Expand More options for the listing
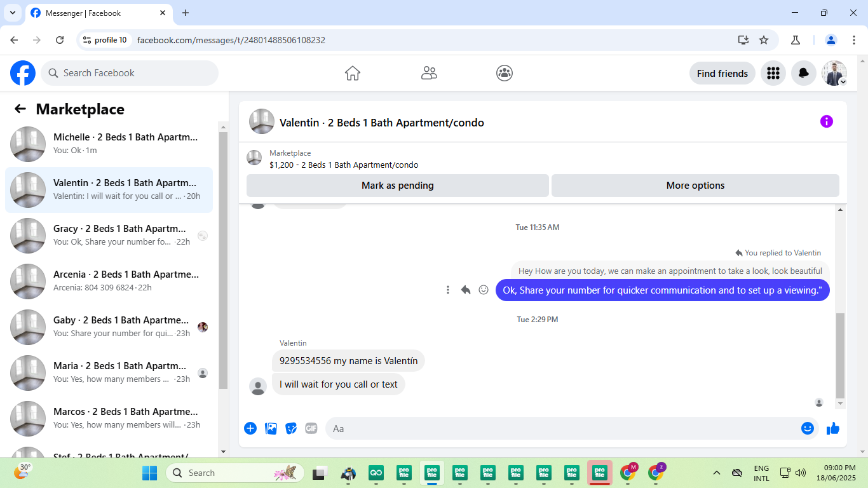The width and height of the screenshot is (868, 488). pyautogui.click(x=695, y=186)
